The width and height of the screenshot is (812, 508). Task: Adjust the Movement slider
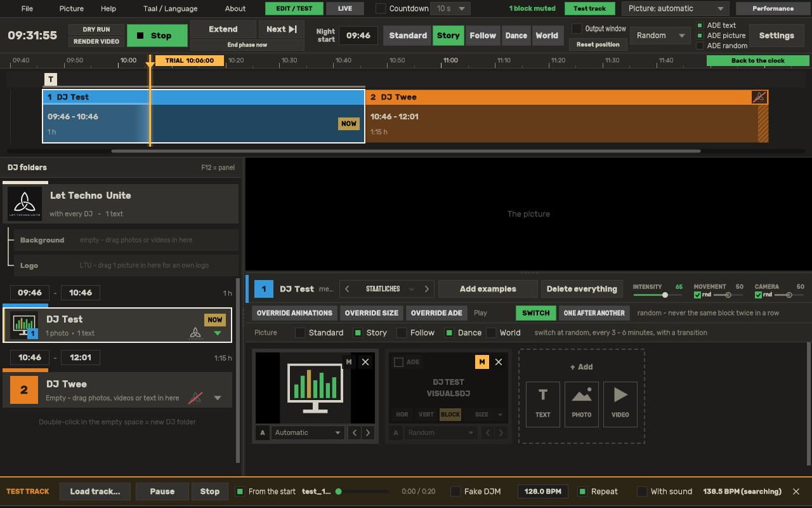click(728, 295)
